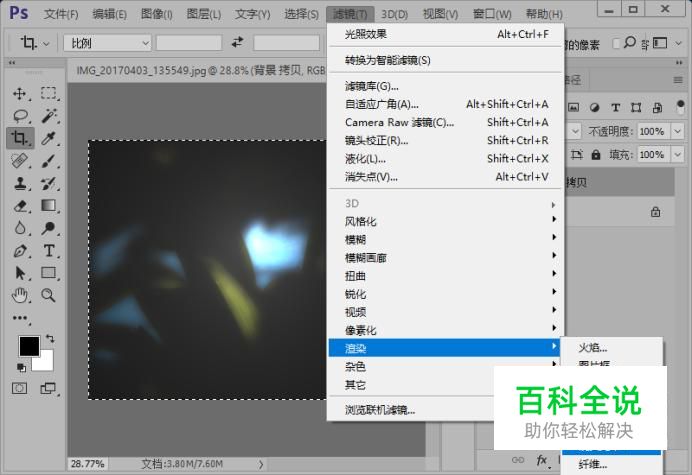This screenshot has width=692, height=475.
Task: Select the Horizontal Type tool
Action: click(49, 251)
